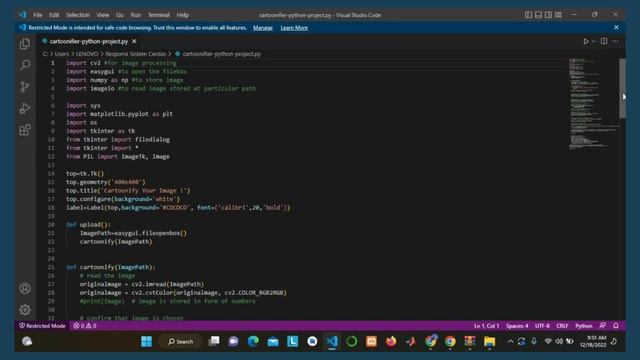Open the Manage gear icon
640x360 pixels.
[25, 310]
